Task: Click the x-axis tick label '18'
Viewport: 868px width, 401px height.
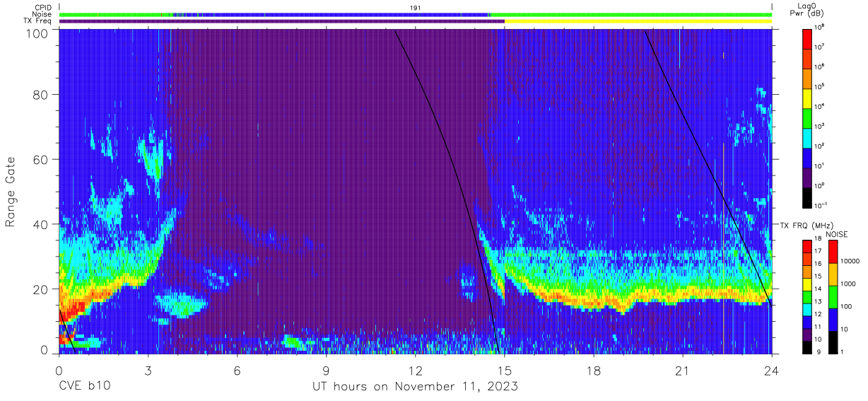Action: (594, 369)
